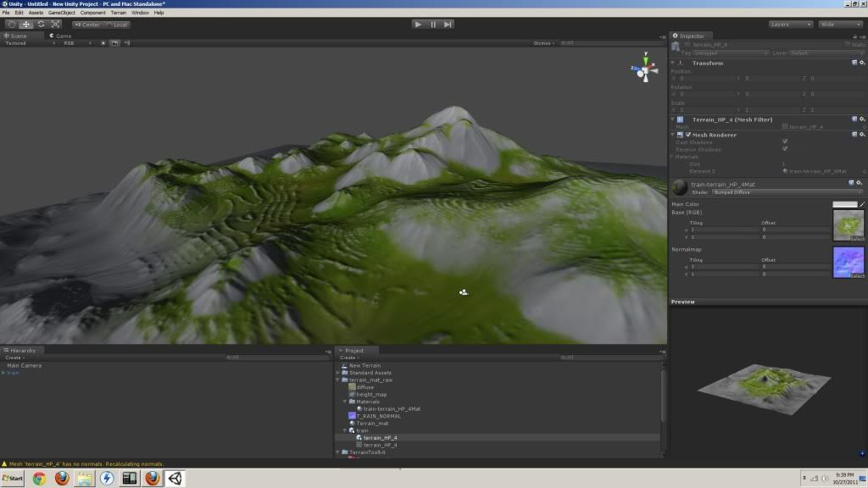The width and height of the screenshot is (868, 488).
Task: Open Gizmos dropdown in Scene view
Action: click(x=544, y=43)
